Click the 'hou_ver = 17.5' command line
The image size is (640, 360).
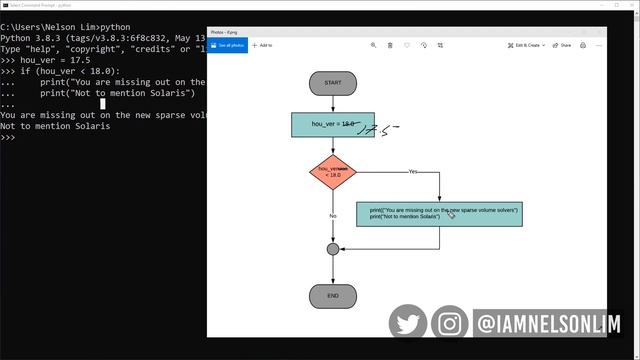(45, 60)
